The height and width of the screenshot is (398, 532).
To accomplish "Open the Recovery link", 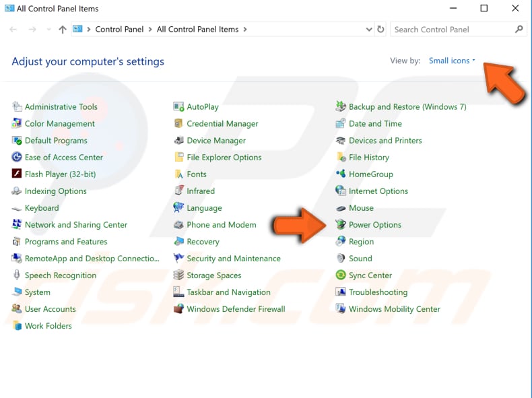I will [203, 242].
